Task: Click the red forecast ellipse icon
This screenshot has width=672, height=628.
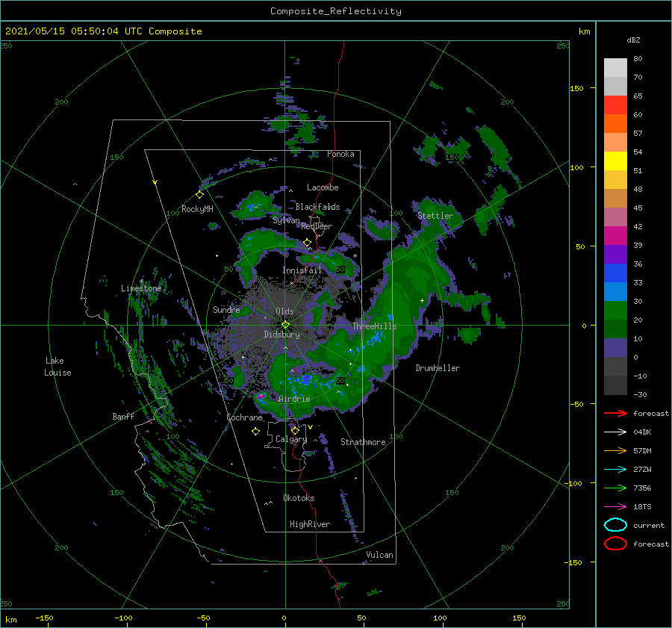Action: (615, 544)
